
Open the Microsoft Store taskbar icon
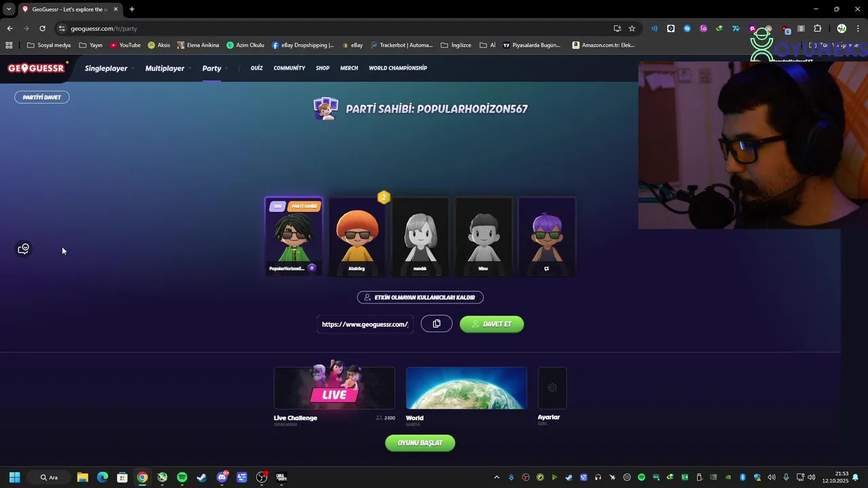tap(122, 477)
